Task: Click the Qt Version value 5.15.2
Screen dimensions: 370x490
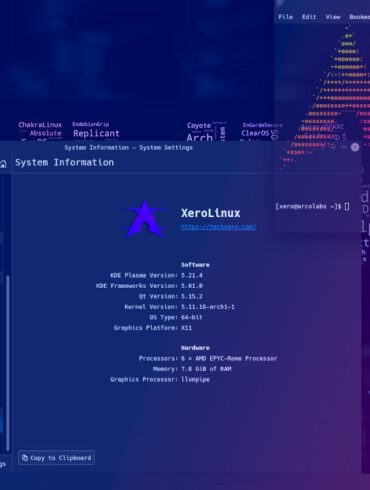Action: pos(192,296)
